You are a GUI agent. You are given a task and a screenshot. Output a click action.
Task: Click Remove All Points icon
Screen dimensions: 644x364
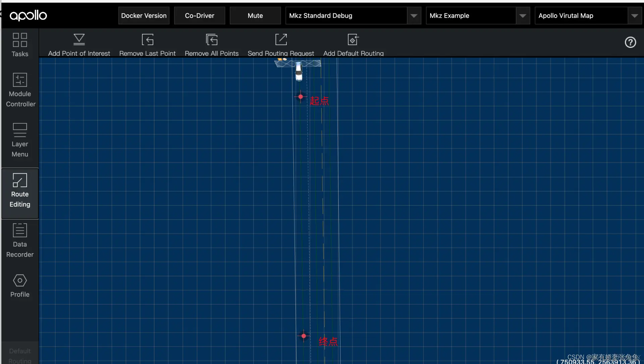tap(212, 40)
